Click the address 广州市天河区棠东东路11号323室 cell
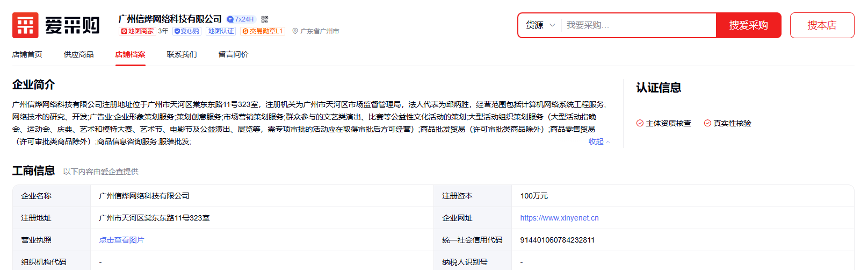 point(262,218)
